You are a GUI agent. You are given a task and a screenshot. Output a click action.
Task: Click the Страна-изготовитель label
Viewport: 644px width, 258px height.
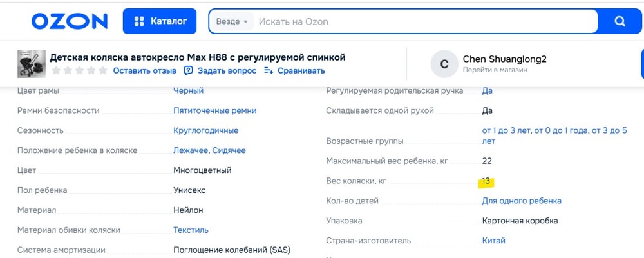368,241
